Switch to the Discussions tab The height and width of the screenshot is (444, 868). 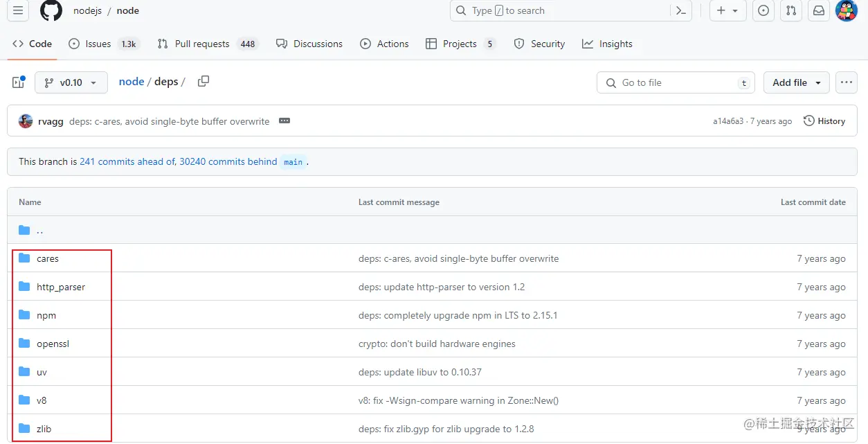(309, 44)
